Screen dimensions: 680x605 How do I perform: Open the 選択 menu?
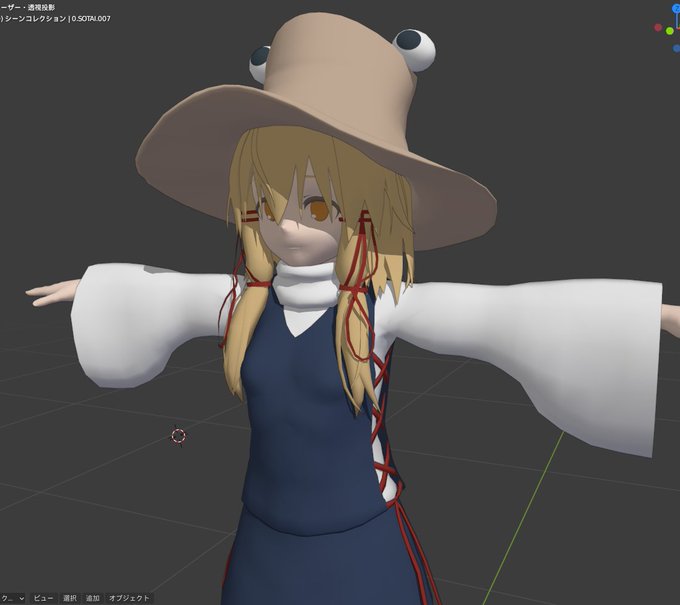pyautogui.click(x=70, y=598)
